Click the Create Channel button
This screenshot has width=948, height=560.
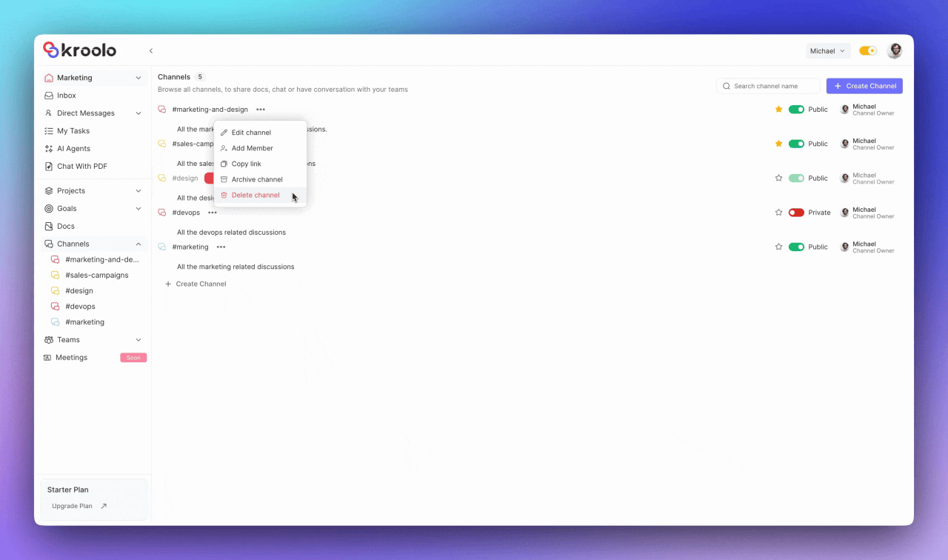(x=864, y=85)
